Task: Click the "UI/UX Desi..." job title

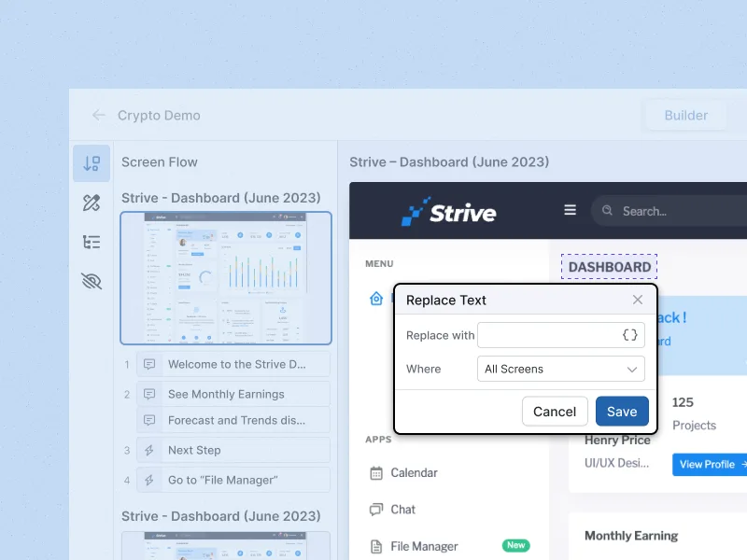Action: click(616, 463)
